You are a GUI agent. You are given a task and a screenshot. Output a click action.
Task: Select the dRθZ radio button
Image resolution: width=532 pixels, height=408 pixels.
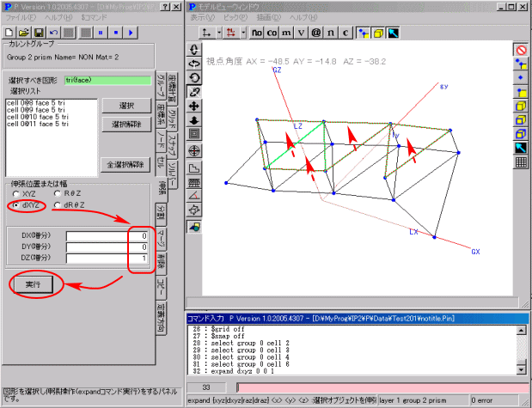(x=58, y=205)
